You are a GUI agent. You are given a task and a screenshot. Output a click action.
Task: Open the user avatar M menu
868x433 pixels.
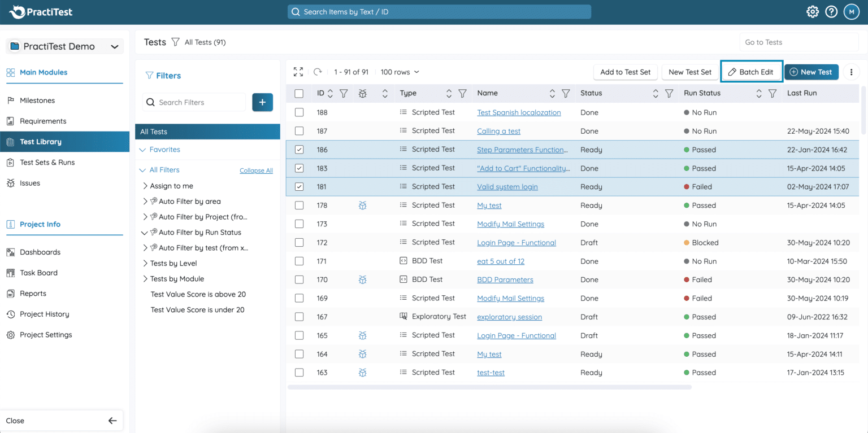click(852, 12)
